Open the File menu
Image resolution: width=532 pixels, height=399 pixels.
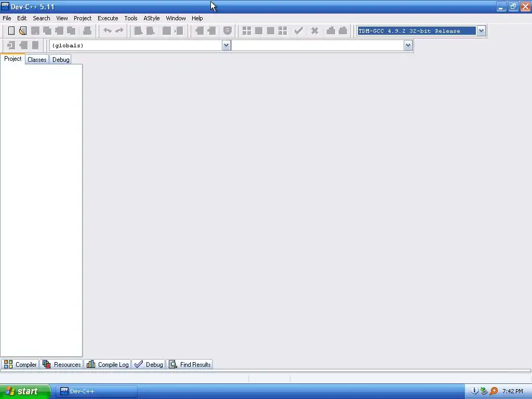[x=7, y=18]
